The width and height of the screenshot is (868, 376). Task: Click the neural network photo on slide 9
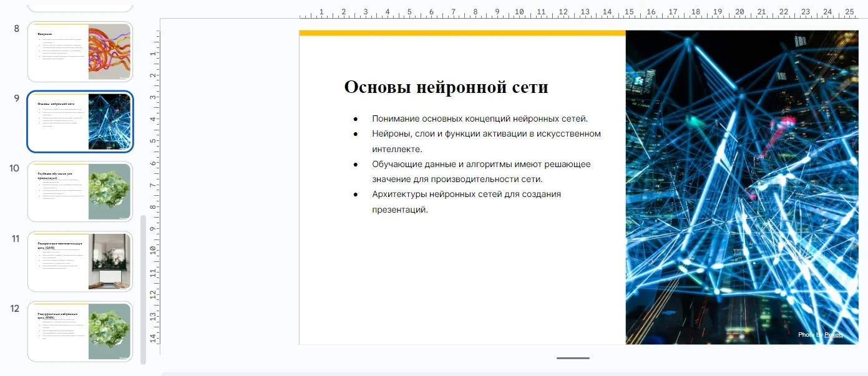(x=743, y=187)
